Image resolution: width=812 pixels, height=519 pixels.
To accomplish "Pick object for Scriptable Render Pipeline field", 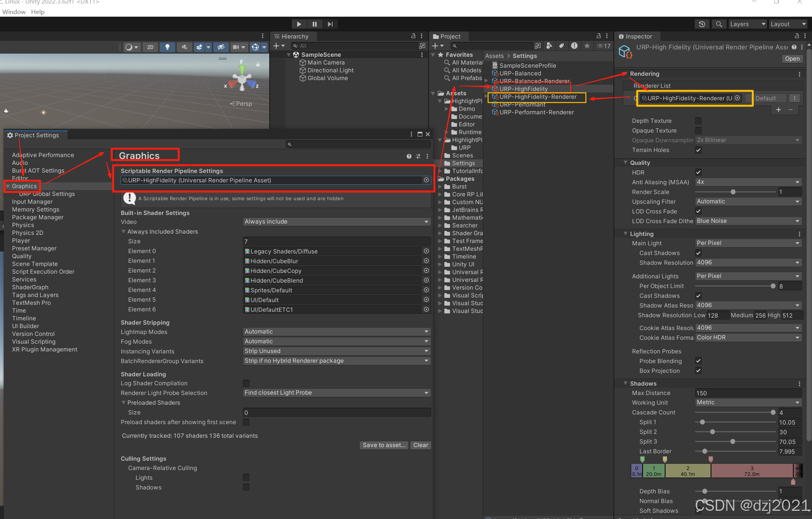I will point(426,180).
